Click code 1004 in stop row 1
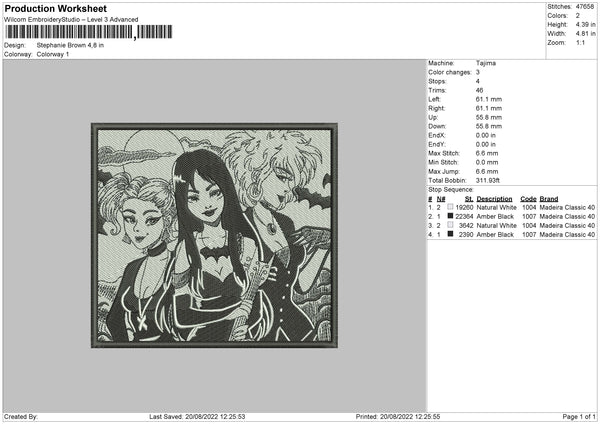 pyautogui.click(x=529, y=207)
